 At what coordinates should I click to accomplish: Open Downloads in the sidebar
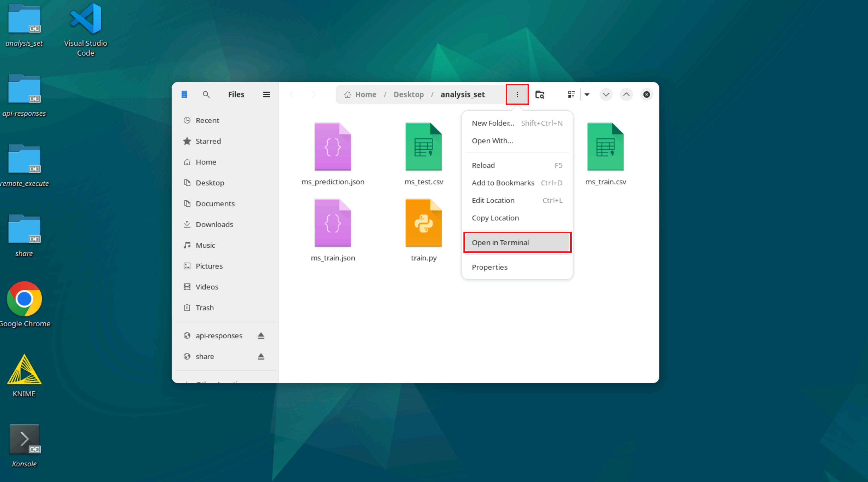point(214,224)
